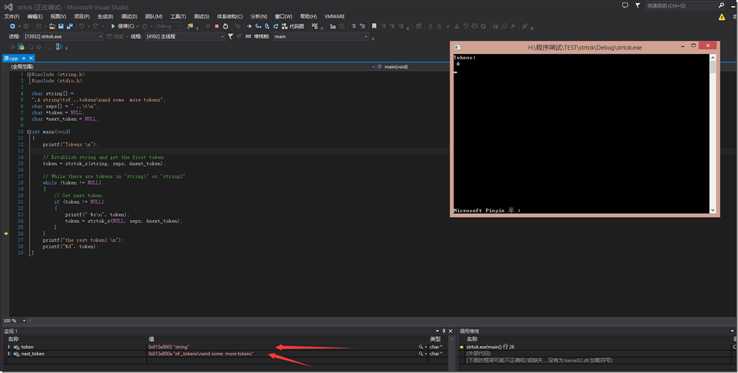The height and width of the screenshot is (373, 738).
Task: Click the Step Out icon
Action: tap(276, 26)
